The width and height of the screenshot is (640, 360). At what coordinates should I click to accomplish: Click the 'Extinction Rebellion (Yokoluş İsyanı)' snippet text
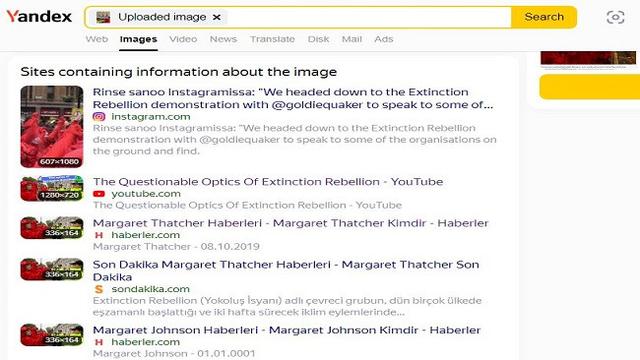(x=287, y=307)
